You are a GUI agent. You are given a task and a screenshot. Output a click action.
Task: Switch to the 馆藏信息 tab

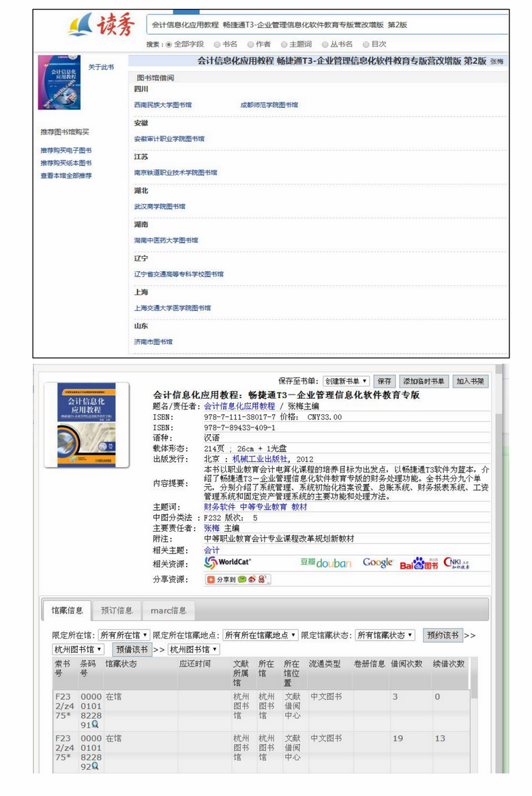(67, 610)
